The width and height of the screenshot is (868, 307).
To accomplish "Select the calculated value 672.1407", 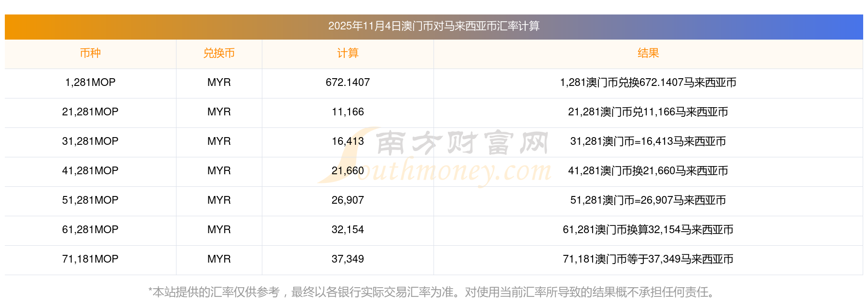I will pos(348,83).
